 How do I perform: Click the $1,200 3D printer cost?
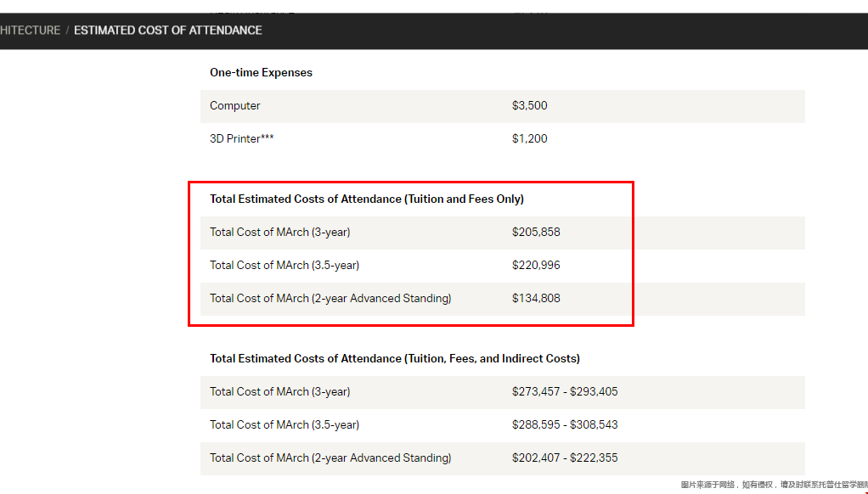click(529, 139)
